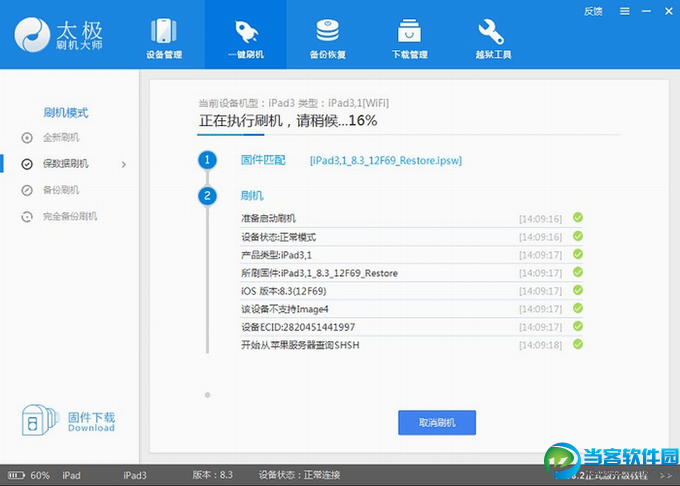
Task: Open the hamburger menu icon
Action: pyautogui.click(x=624, y=11)
